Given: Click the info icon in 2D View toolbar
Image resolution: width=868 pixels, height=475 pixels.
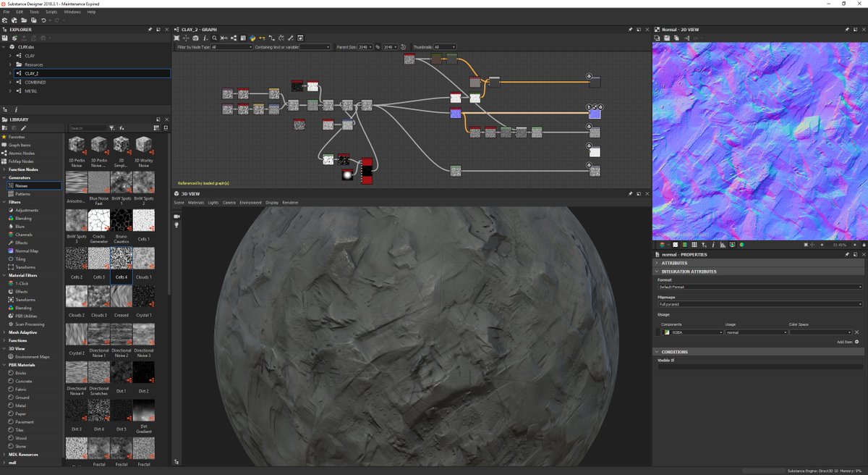Looking at the screenshot, I should pyautogui.click(x=712, y=245).
